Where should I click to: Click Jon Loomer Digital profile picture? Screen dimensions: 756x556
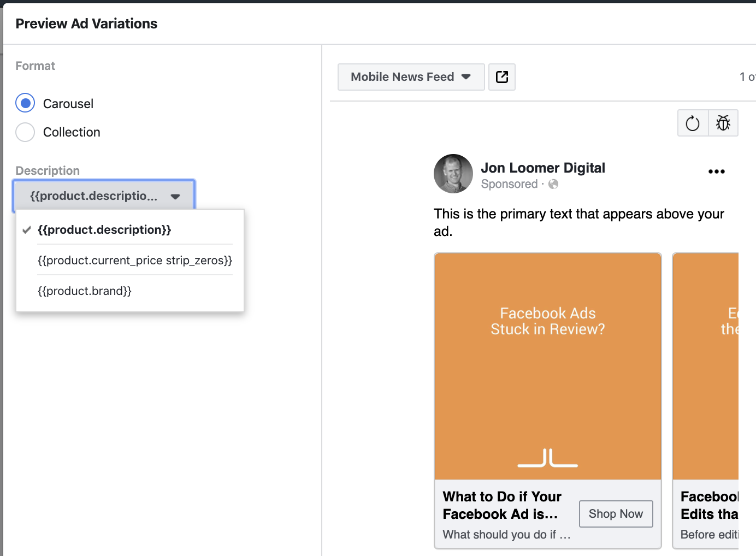(453, 174)
